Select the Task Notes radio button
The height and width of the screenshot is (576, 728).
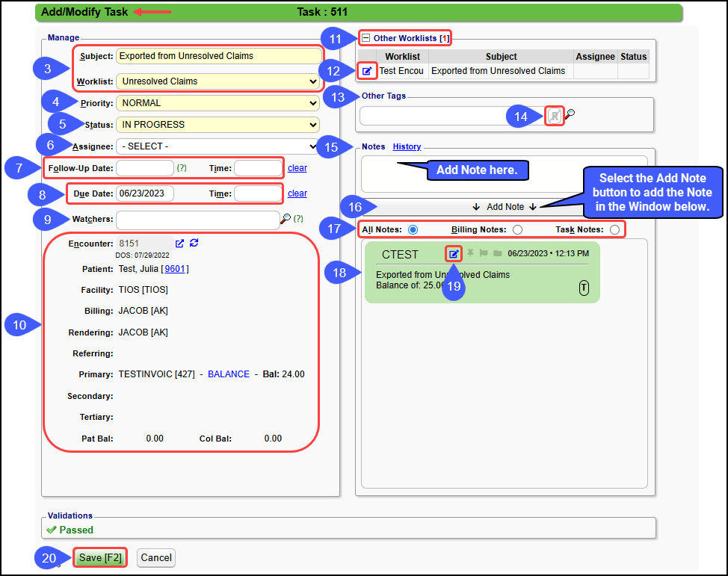click(614, 230)
